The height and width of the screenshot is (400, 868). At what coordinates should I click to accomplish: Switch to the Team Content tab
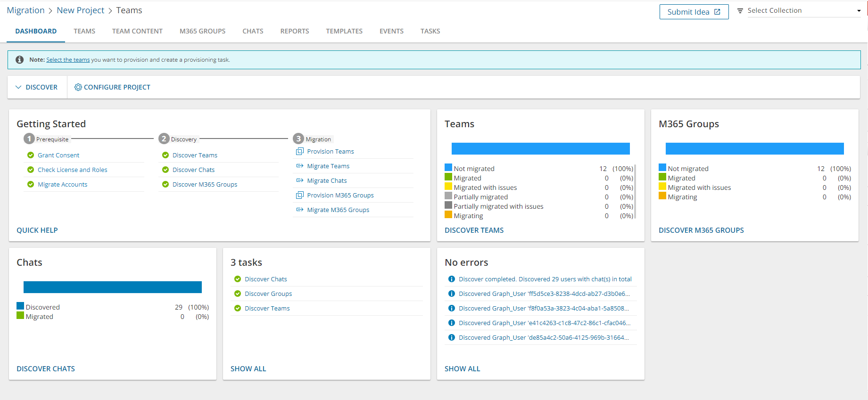point(137,31)
